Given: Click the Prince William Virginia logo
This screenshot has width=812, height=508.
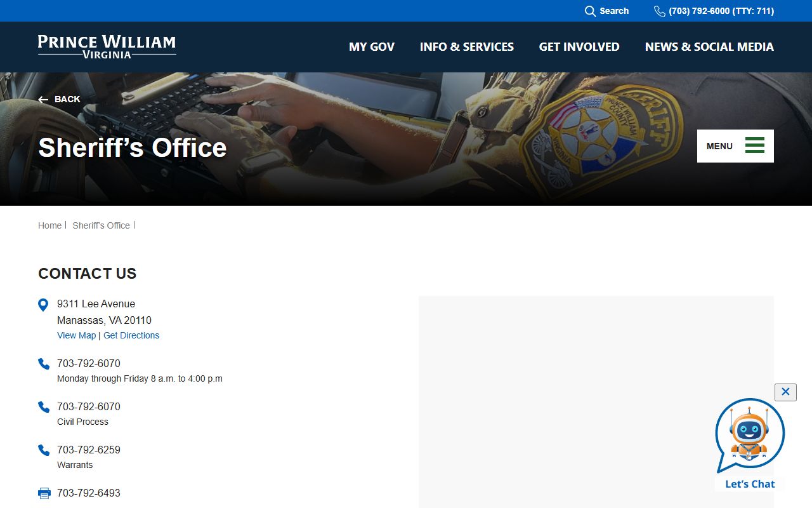Looking at the screenshot, I should (107, 46).
